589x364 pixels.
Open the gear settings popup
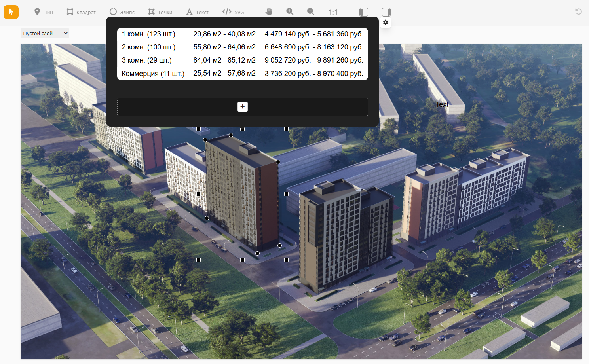point(386,23)
